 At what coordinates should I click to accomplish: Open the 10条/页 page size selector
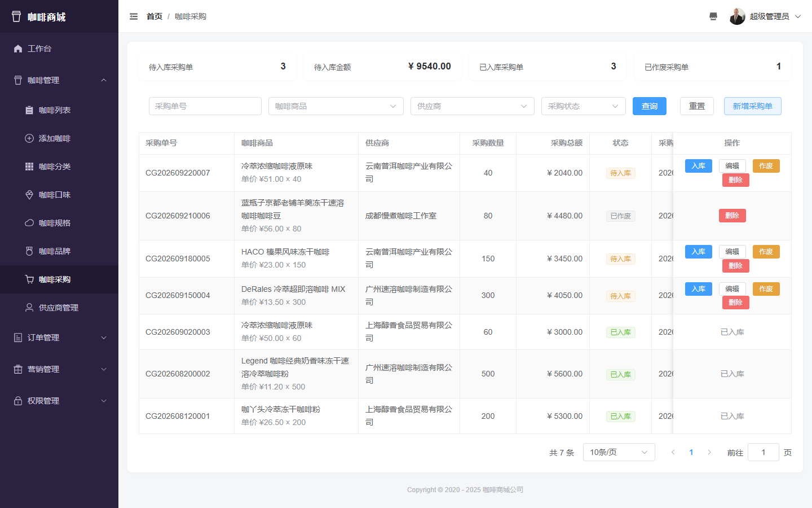[x=619, y=452]
